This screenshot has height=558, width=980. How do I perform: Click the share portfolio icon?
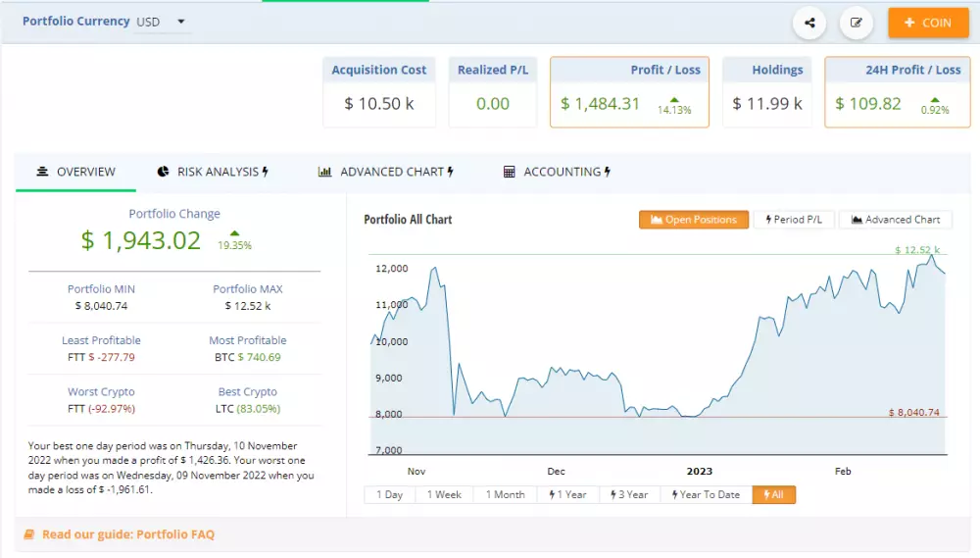click(x=809, y=23)
